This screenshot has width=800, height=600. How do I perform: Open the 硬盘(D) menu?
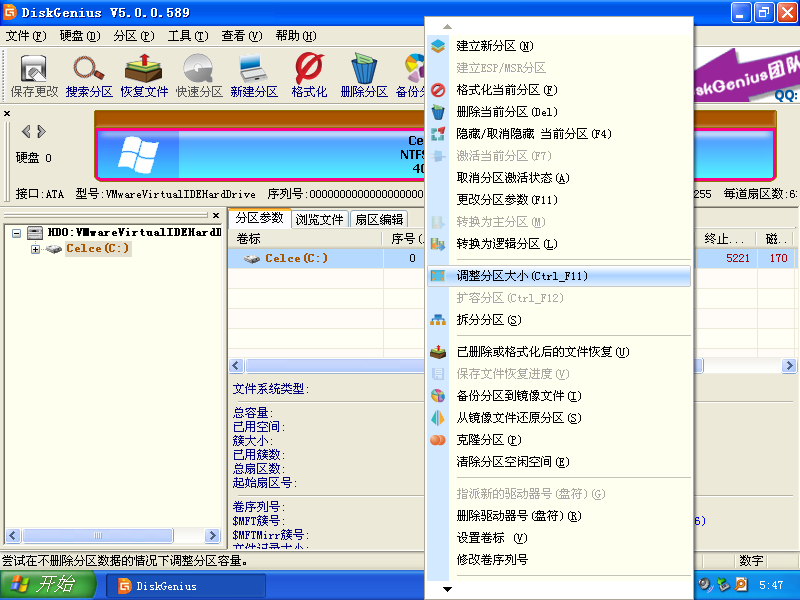[80, 36]
